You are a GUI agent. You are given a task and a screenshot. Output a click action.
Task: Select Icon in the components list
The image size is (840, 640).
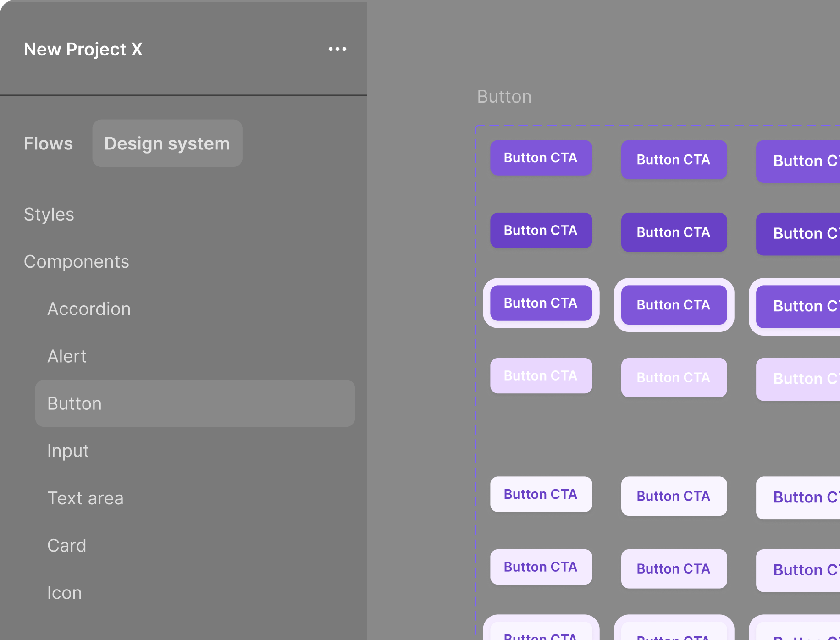pyautogui.click(x=65, y=593)
